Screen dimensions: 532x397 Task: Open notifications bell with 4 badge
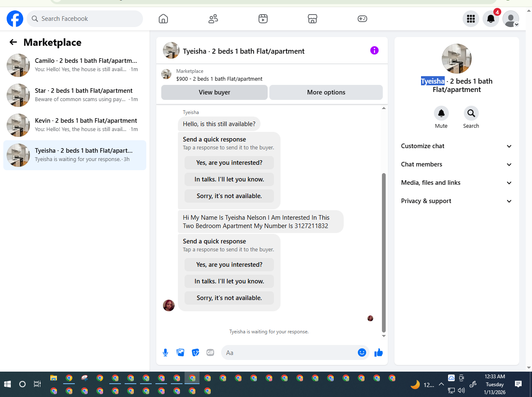click(491, 19)
